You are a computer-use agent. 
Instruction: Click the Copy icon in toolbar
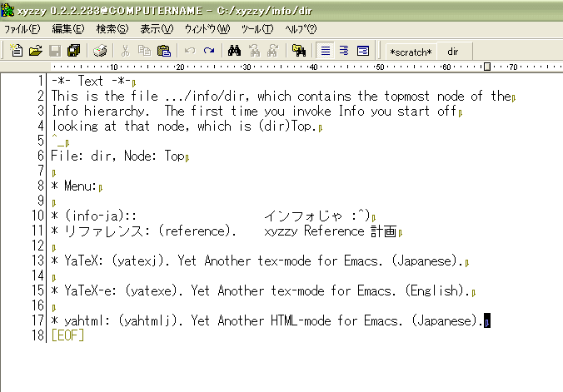pyautogui.click(x=145, y=51)
